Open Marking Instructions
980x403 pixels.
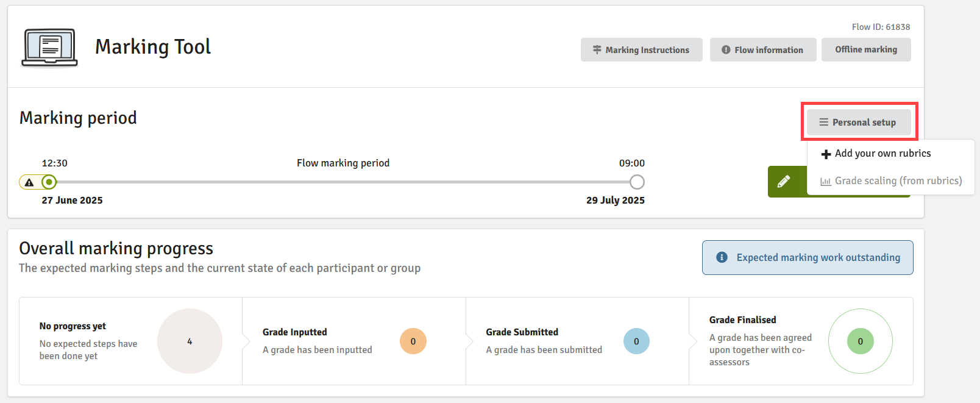click(x=641, y=50)
